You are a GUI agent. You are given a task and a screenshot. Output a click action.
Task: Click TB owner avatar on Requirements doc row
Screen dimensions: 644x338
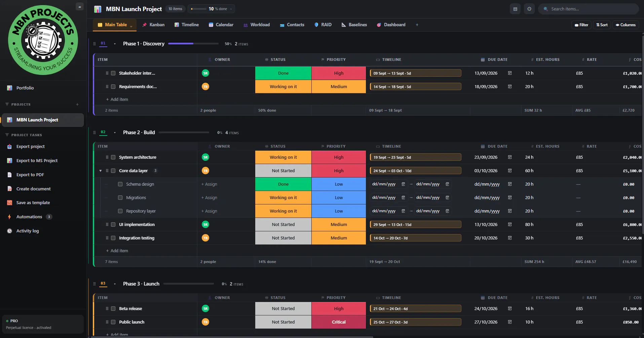coord(205,87)
